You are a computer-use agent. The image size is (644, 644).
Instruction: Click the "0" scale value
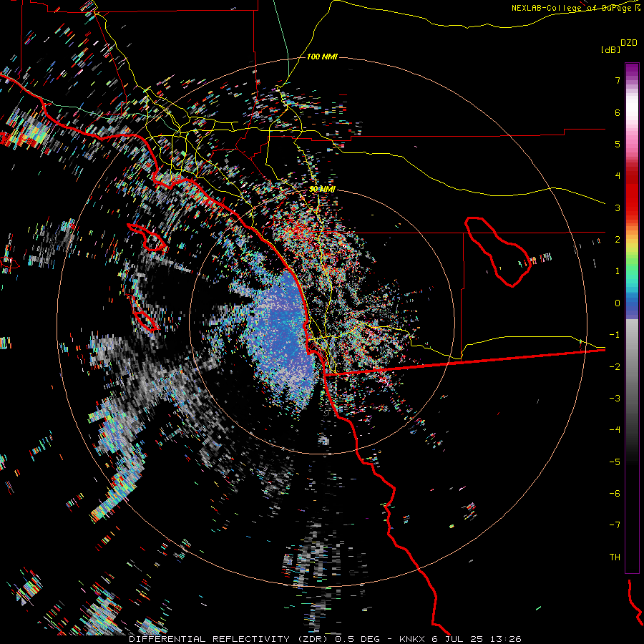point(618,303)
